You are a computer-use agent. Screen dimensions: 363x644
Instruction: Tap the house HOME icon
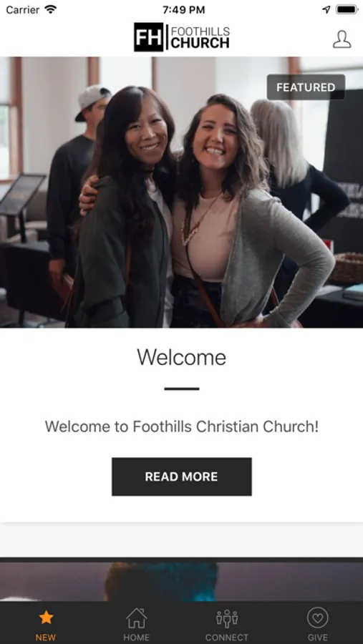point(137,618)
